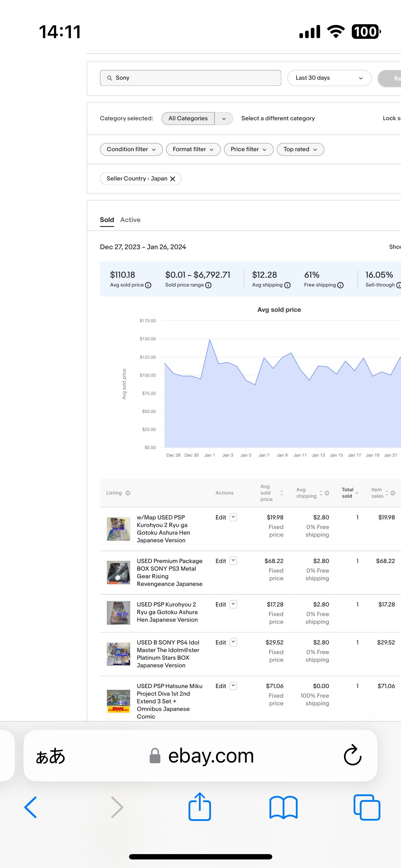Show info for Free shipping stat
The height and width of the screenshot is (868, 401).
point(340,285)
